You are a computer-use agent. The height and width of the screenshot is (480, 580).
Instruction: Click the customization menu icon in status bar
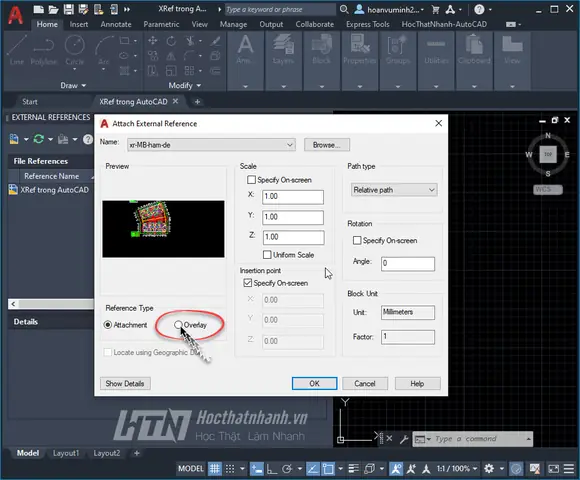pos(569,469)
